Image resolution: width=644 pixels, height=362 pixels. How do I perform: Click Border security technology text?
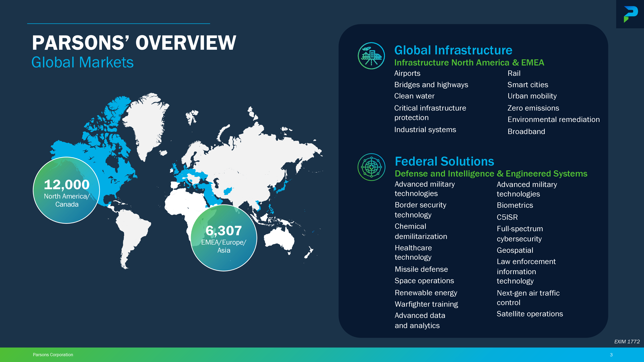(x=420, y=210)
